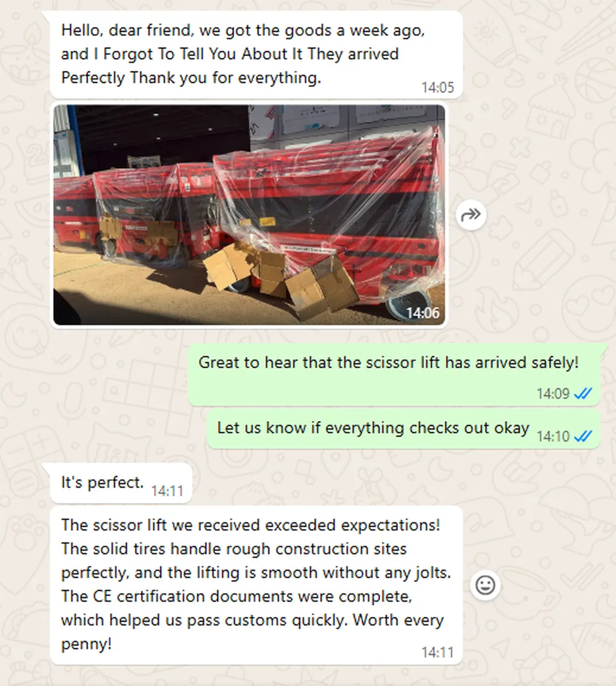This screenshot has height=686, width=616.
Task: Click the "CE certification documents" text line
Action: 237,596
